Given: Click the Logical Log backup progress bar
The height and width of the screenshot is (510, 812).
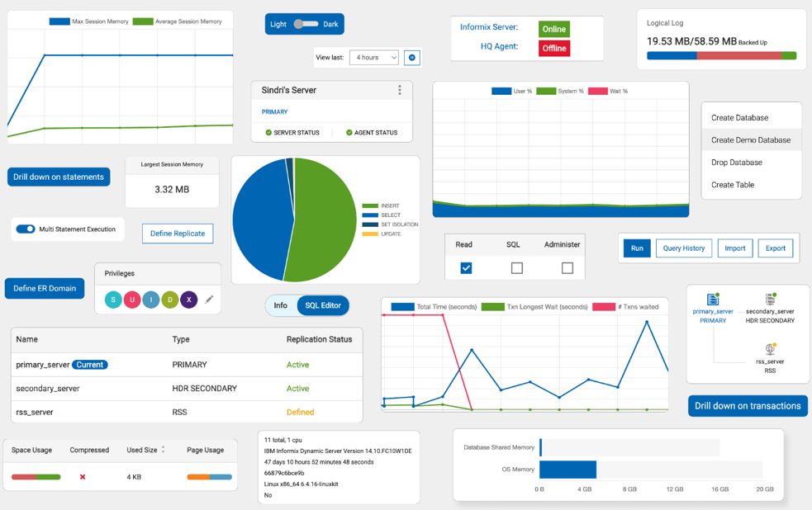Looking at the screenshot, I should tap(721, 54).
